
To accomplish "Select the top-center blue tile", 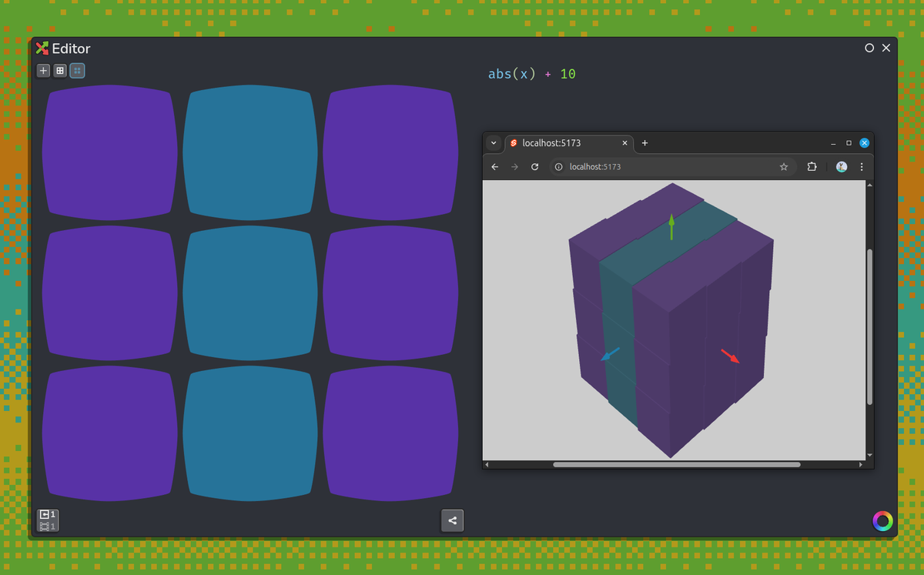I will (x=250, y=152).
